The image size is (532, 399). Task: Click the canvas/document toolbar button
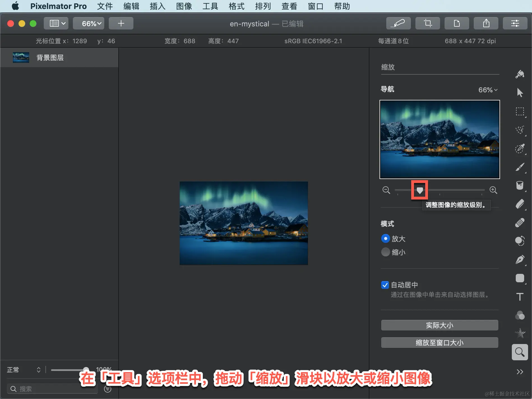(x=457, y=23)
